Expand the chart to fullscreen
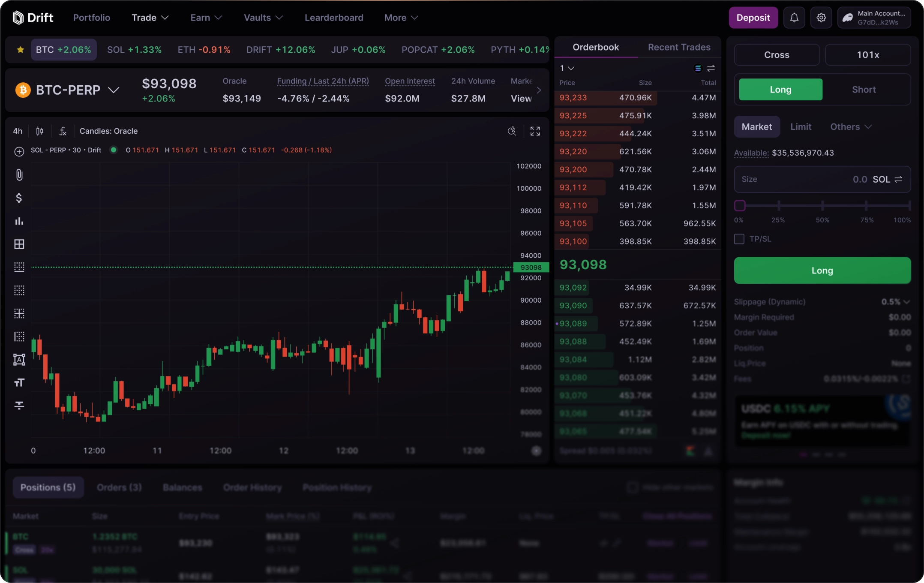The image size is (924, 583). click(x=535, y=131)
